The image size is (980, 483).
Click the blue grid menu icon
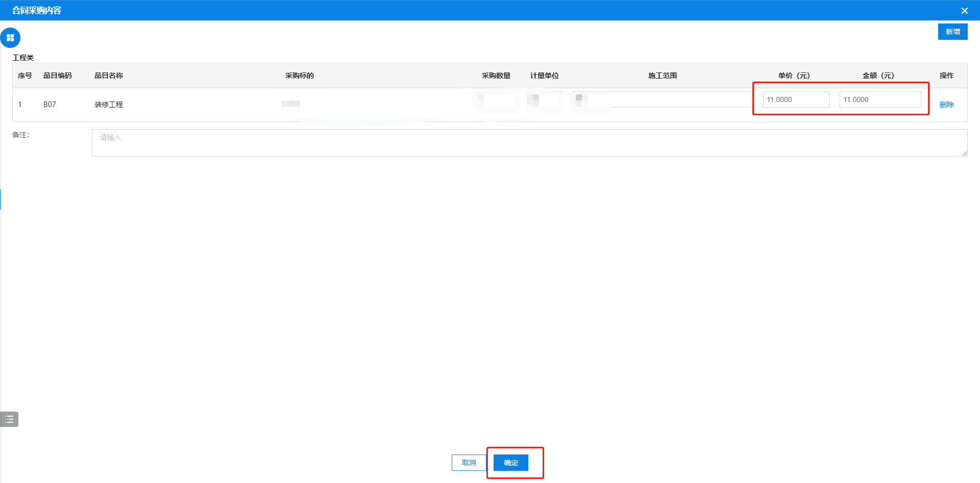click(x=10, y=38)
